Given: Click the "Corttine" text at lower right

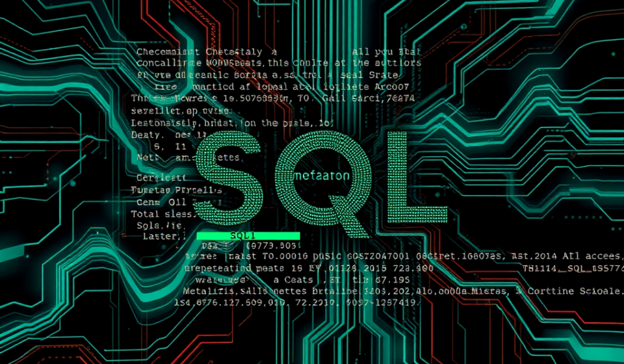Looking at the screenshot, I should click(551, 291).
